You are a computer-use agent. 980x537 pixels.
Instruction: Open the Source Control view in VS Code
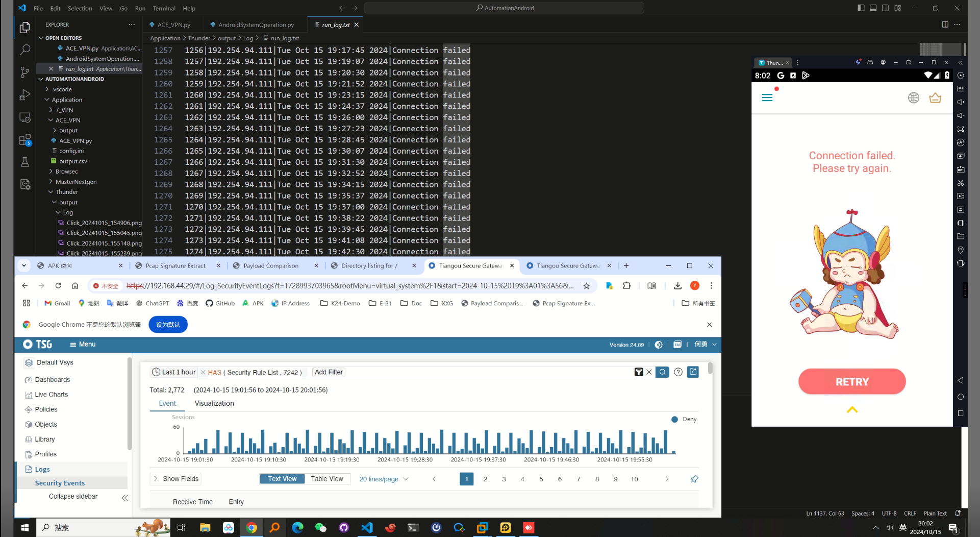24,72
